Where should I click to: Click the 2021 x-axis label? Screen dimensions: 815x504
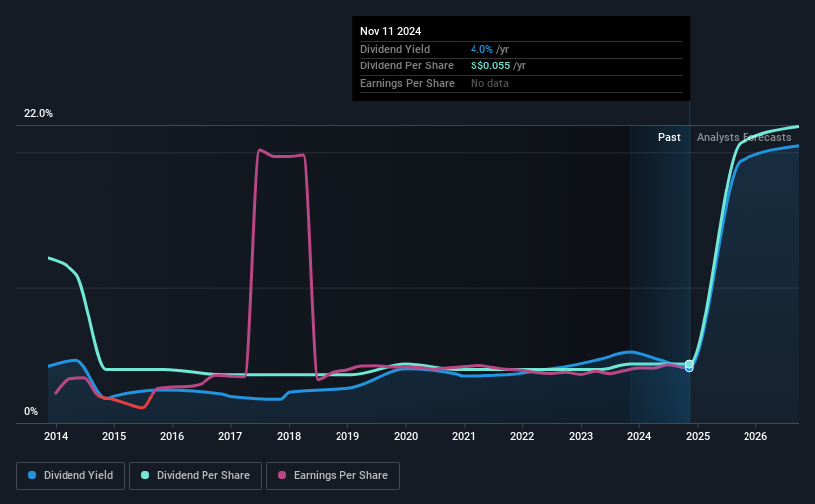464,436
